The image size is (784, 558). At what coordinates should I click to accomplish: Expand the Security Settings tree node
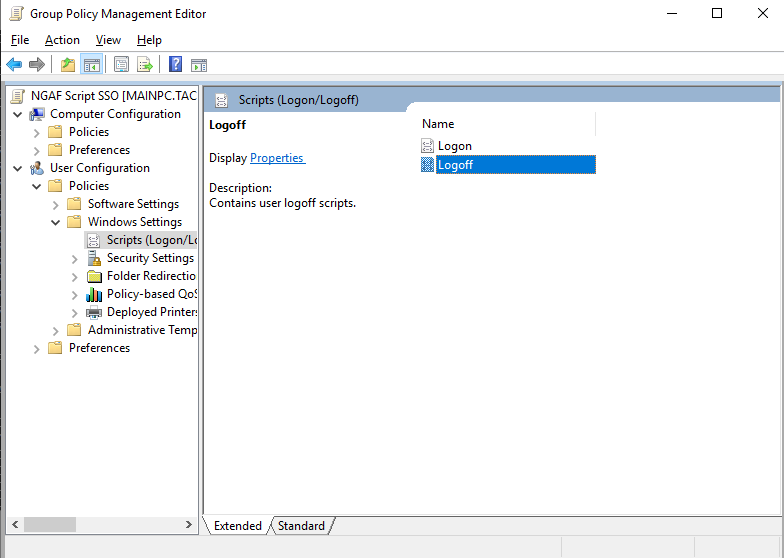[75, 258]
